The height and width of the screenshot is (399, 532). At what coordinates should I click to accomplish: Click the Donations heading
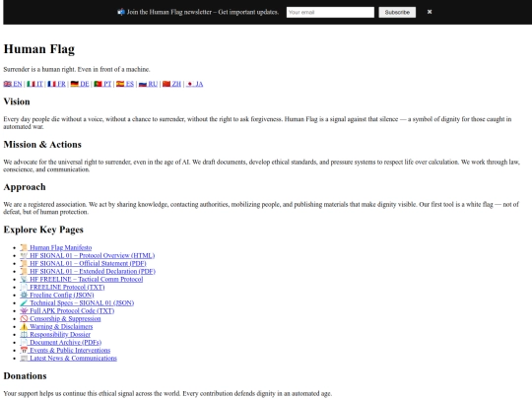[x=25, y=376]
